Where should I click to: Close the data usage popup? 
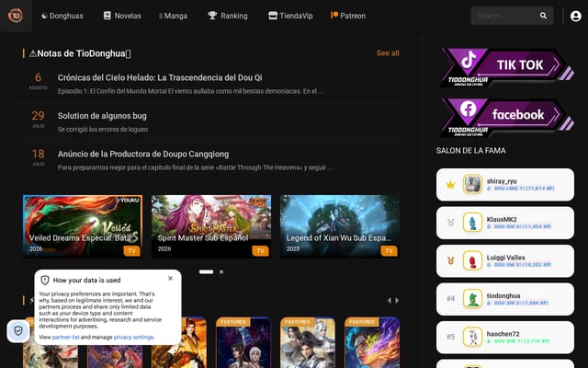(x=170, y=278)
